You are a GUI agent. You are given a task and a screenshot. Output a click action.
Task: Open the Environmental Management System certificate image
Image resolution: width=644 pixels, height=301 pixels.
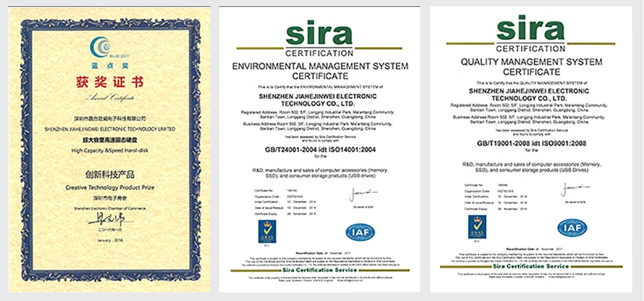(x=319, y=149)
